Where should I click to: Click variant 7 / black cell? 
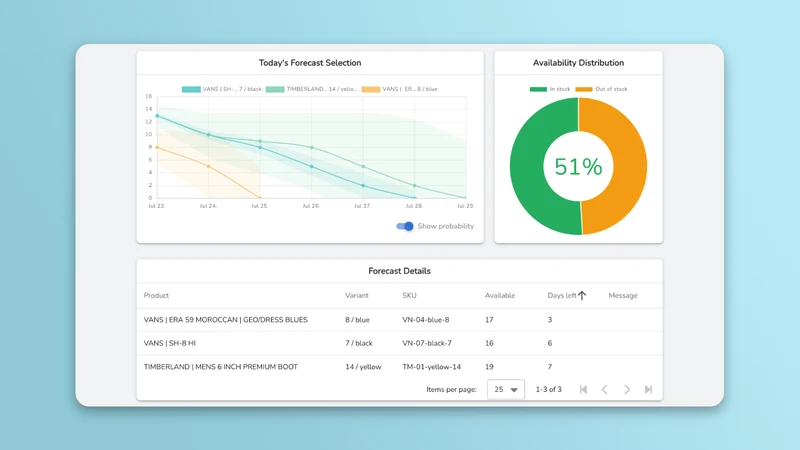point(359,343)
